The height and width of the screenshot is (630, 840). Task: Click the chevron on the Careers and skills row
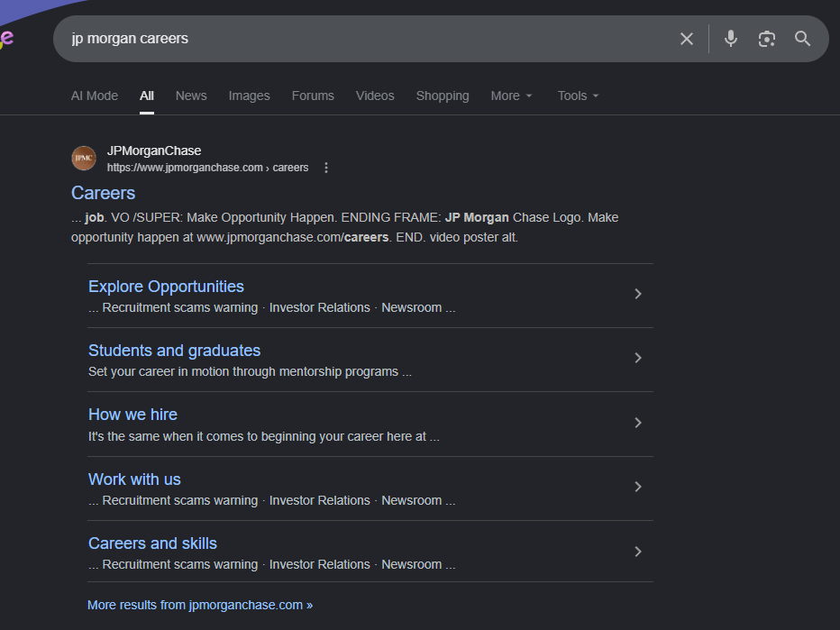[637, 552]
